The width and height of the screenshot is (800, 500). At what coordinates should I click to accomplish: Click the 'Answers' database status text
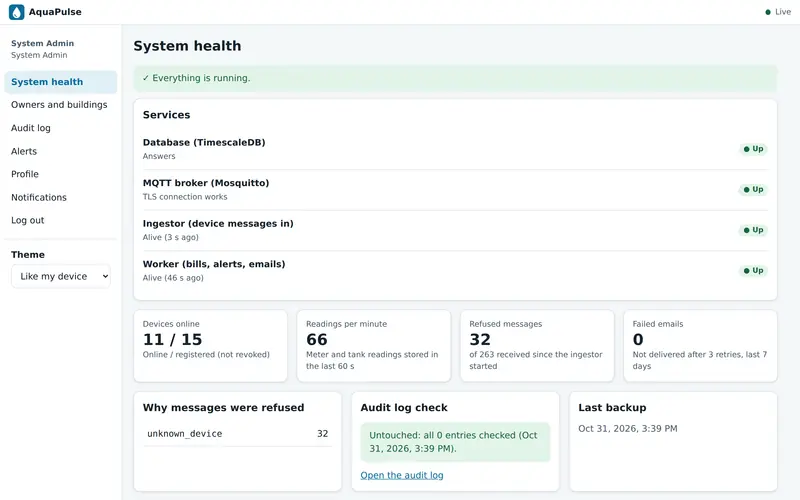tap(159, 156)
